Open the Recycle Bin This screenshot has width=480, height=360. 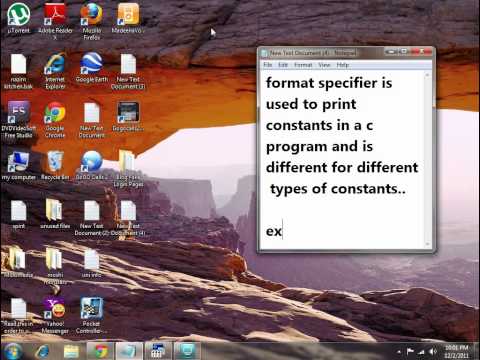click(55, 166)
